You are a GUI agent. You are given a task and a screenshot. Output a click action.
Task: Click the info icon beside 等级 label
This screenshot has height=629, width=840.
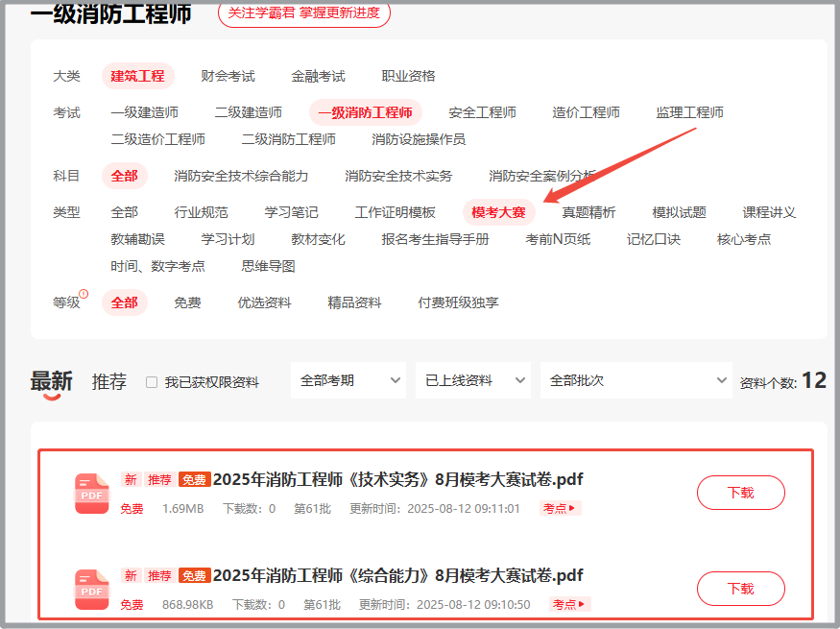pos(84,295)
